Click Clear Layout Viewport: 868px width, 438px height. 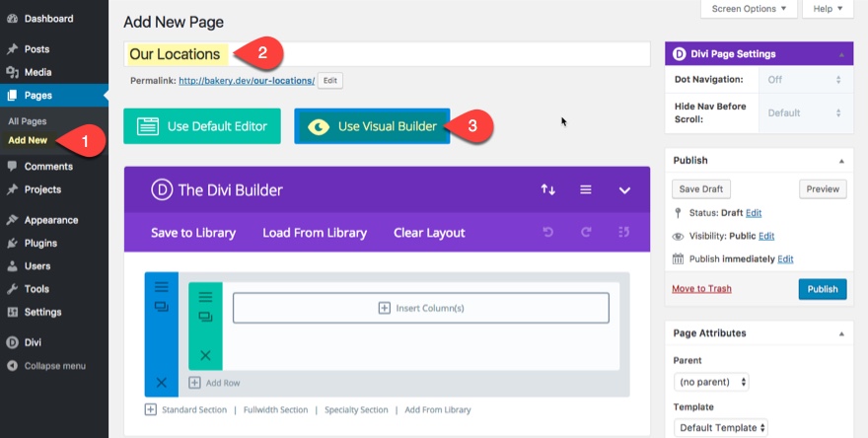tap(429, 233)
